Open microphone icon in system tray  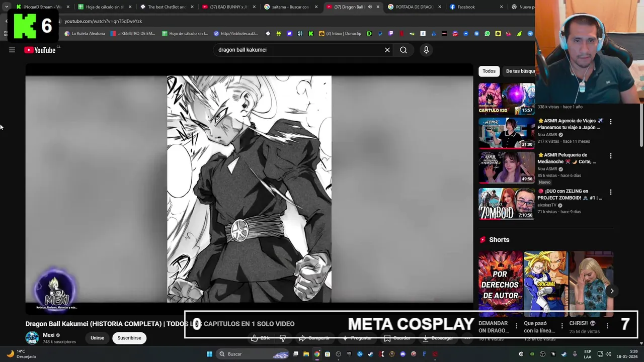(575, 354)
